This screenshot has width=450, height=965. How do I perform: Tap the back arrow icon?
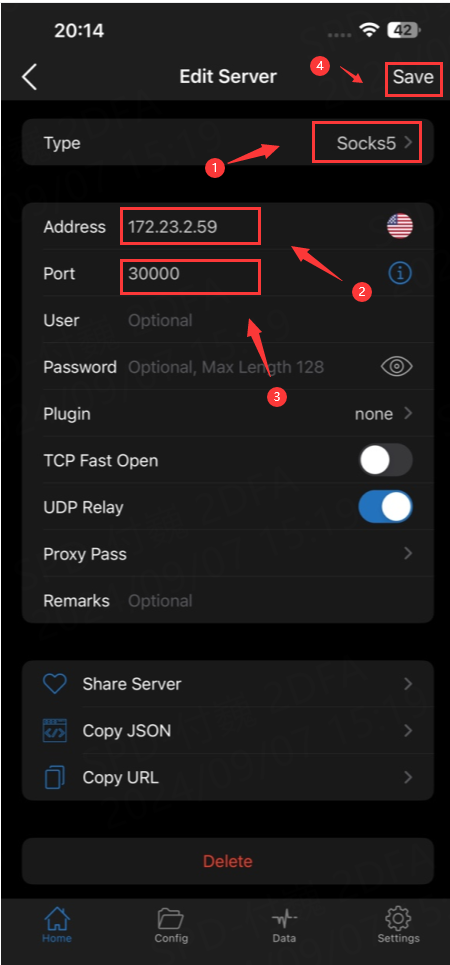pyautogui.click(x=29, y=77)
